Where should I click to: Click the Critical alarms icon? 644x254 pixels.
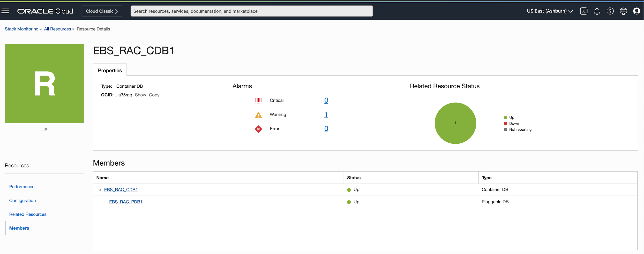coord(258,100)
